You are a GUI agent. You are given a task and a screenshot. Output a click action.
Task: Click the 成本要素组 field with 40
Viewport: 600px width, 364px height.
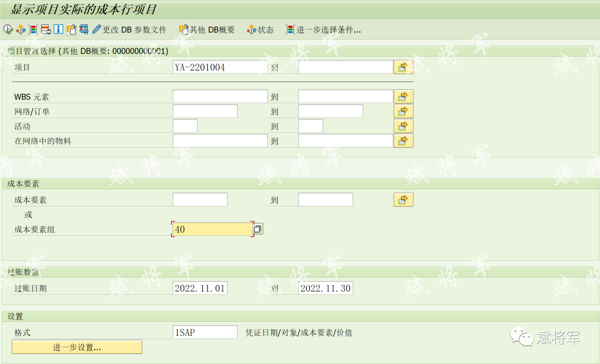(212, 229)
